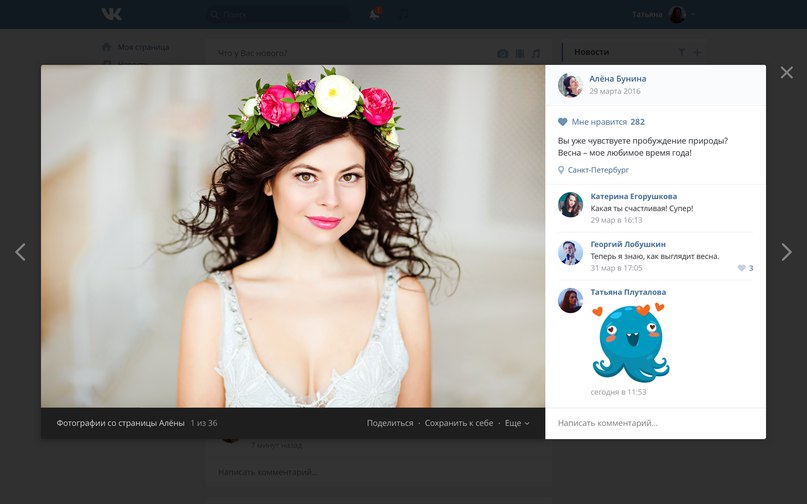Viewport: 807px width, 504px height.
Task: Open notifications bell icon in header
Action: pos(375,14)
